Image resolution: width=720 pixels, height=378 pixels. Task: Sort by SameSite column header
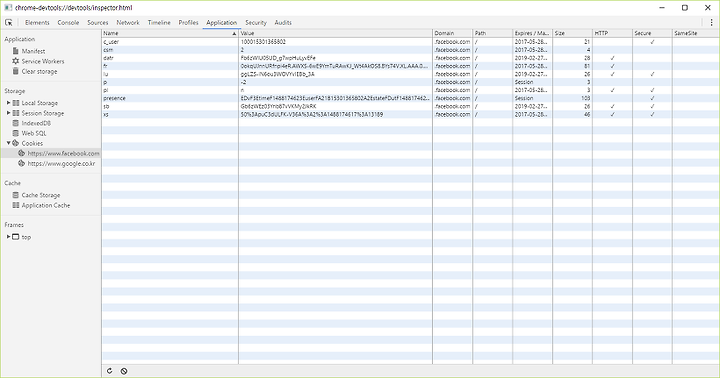[696, 33]
